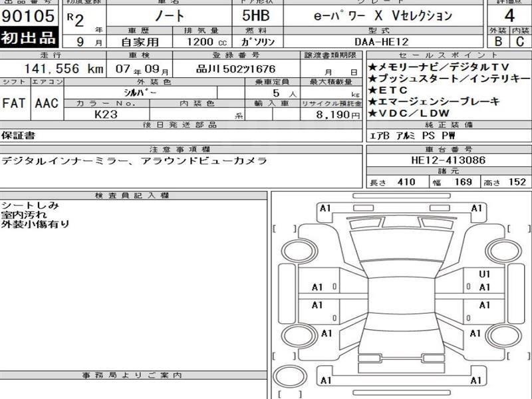The height and width of the screenshot is (399, 532).
Task: Select the length value 410
Action: click(406, 182)
